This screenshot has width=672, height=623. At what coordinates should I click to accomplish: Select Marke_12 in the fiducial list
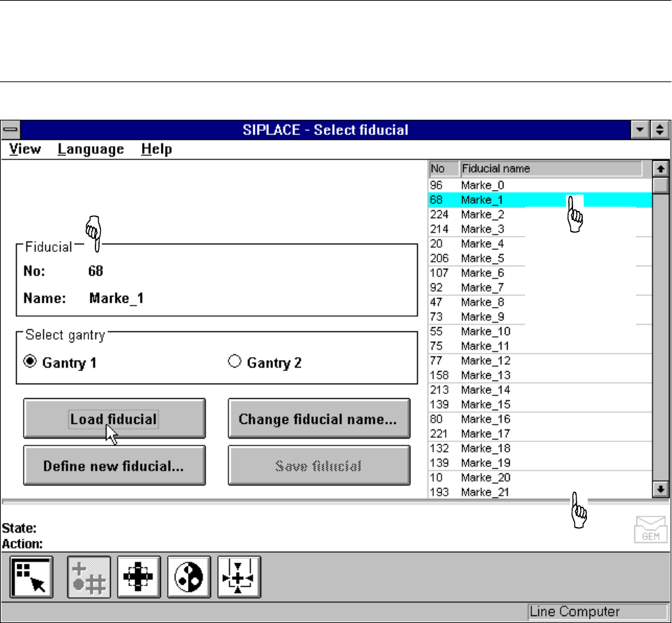tap(540, 361)
